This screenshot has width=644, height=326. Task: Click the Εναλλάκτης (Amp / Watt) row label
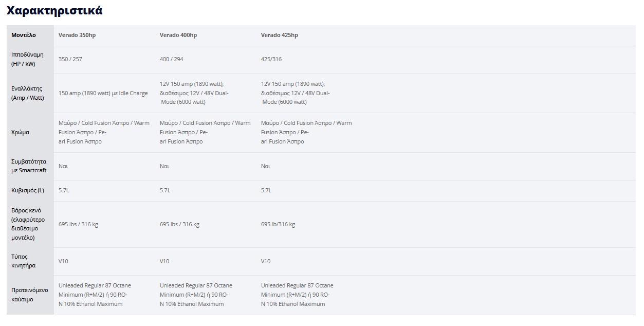tap(27, 93)
